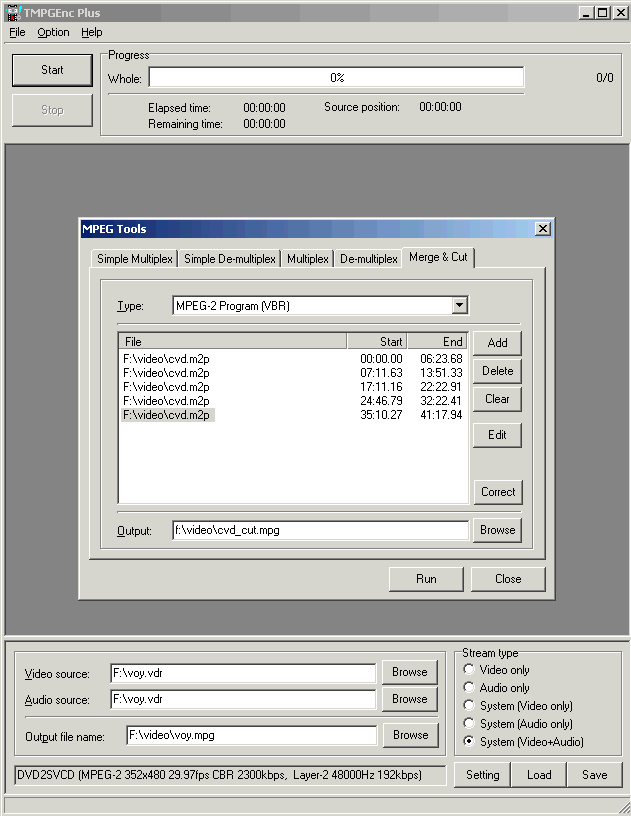Click the Save button
The width and height of the screenshot is (631, 816).
click(595, 775)
